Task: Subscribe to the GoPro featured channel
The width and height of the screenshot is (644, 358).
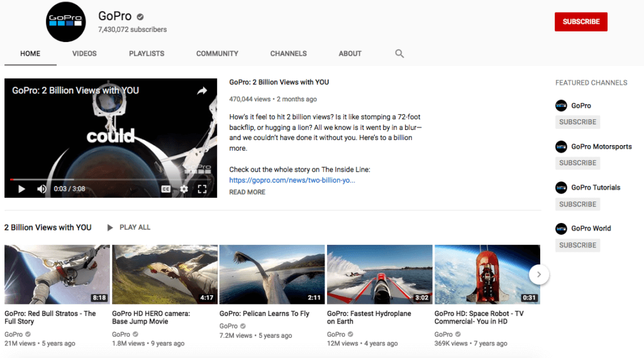Action: pos(577,122)
